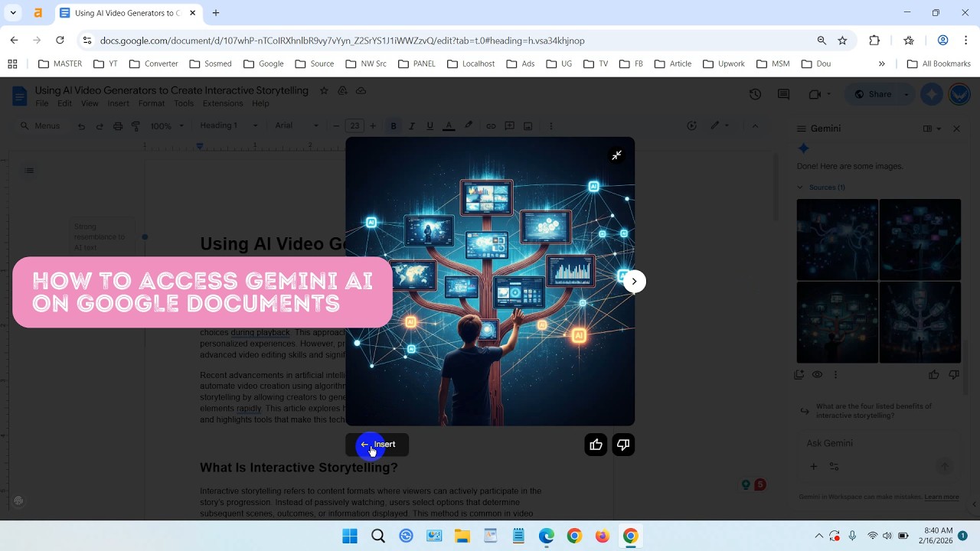Toggle italic formatting

pos(412,126)
